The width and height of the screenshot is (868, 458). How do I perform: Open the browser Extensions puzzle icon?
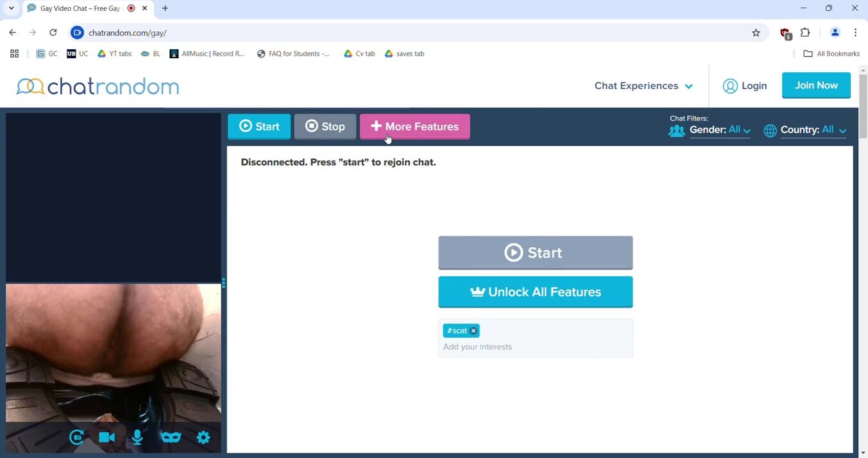click(805, 33)
